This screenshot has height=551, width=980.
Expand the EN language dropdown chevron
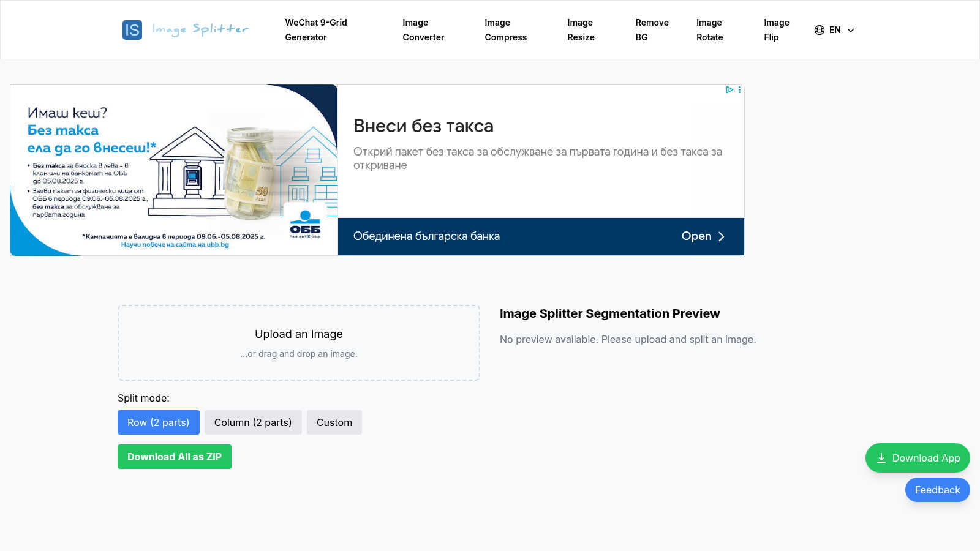tap(851, 30)
